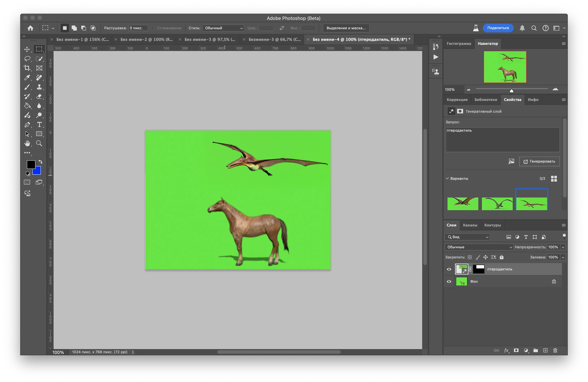
Task: Enable Intersect with selection mode
Action: 93,28
